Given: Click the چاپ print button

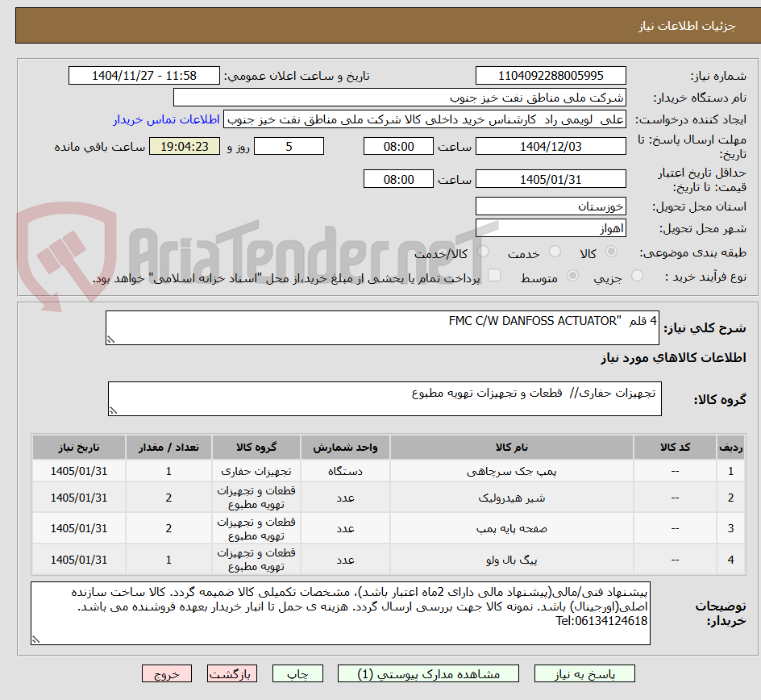Looking at the screenshot, I should [297, 673].
